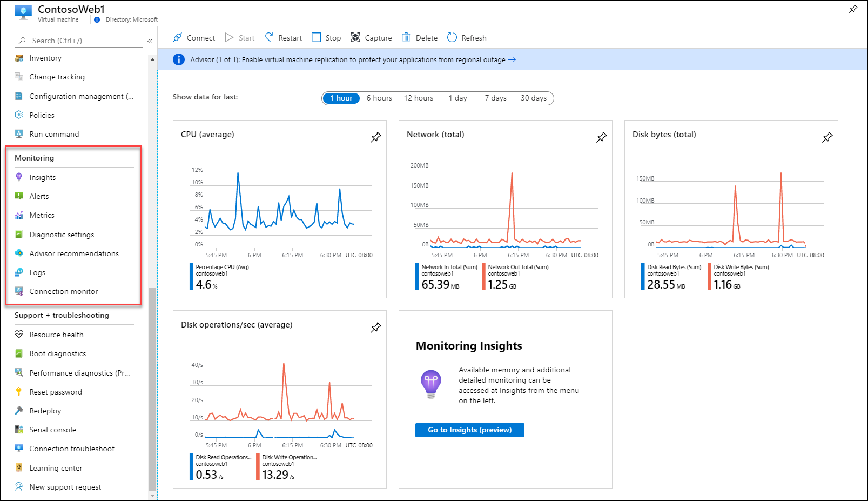Viewport: 868px width, 501px height.
Task: Collapse the sidebar with the chevron button
Action: pos(150,41)
